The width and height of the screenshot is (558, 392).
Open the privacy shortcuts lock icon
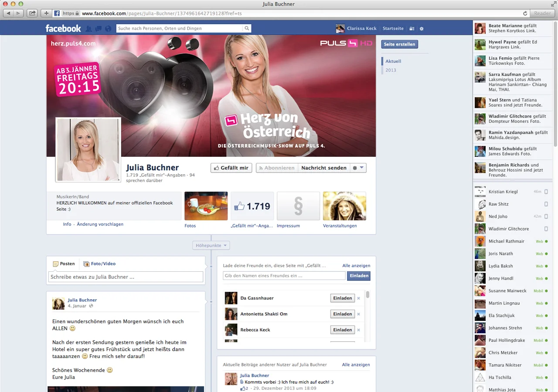click(412, 29)
